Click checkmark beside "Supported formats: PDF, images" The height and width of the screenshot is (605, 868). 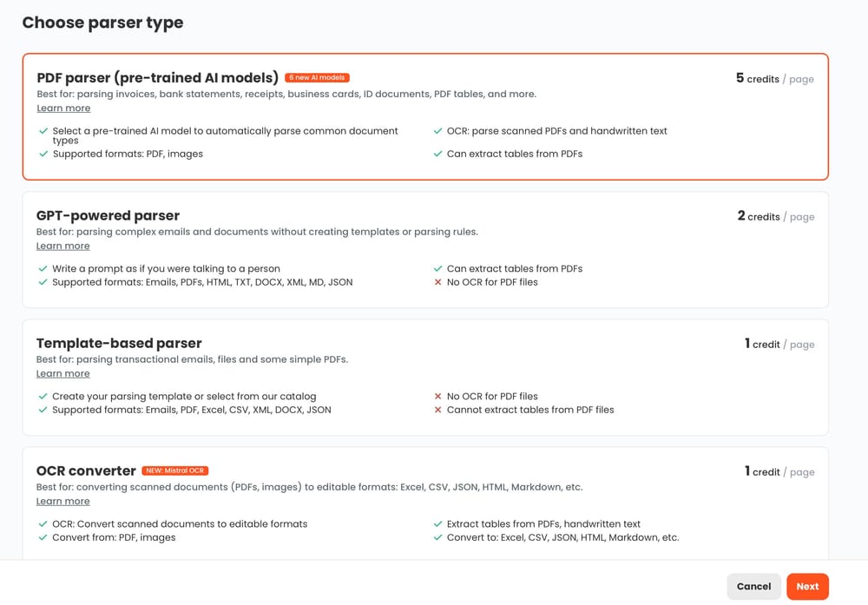(x=43, y=155)
